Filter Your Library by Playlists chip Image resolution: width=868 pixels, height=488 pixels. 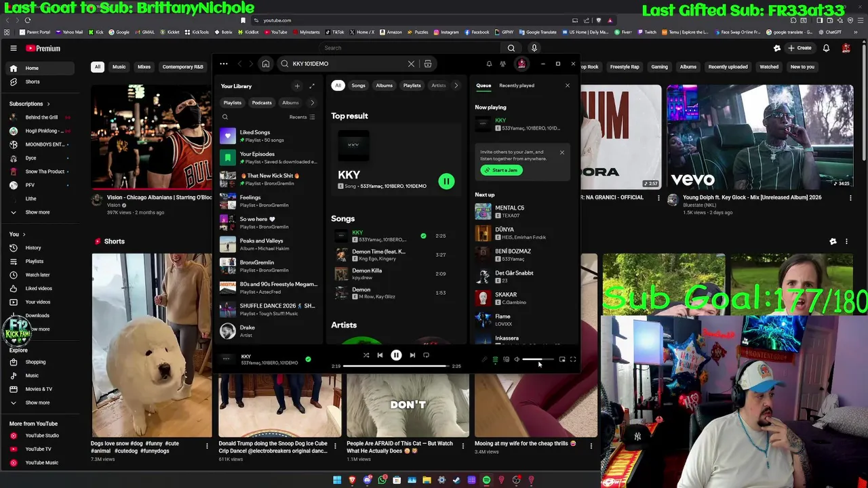[233, 102]
